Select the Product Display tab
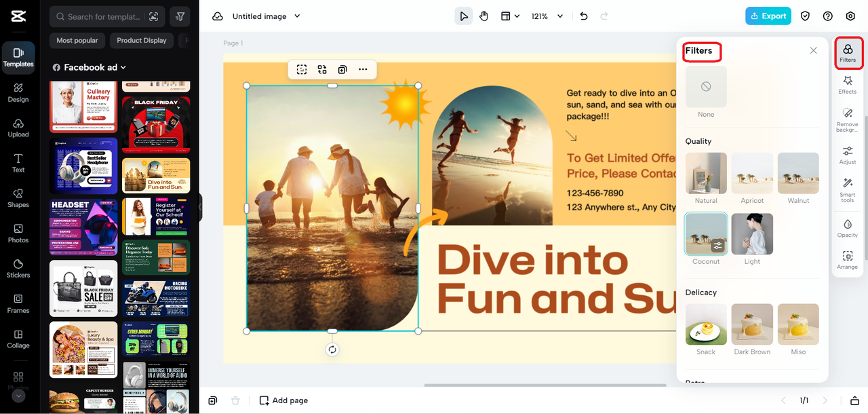This screenshot has width=868, height=414. pyautogui.click(x=141, y=41)
